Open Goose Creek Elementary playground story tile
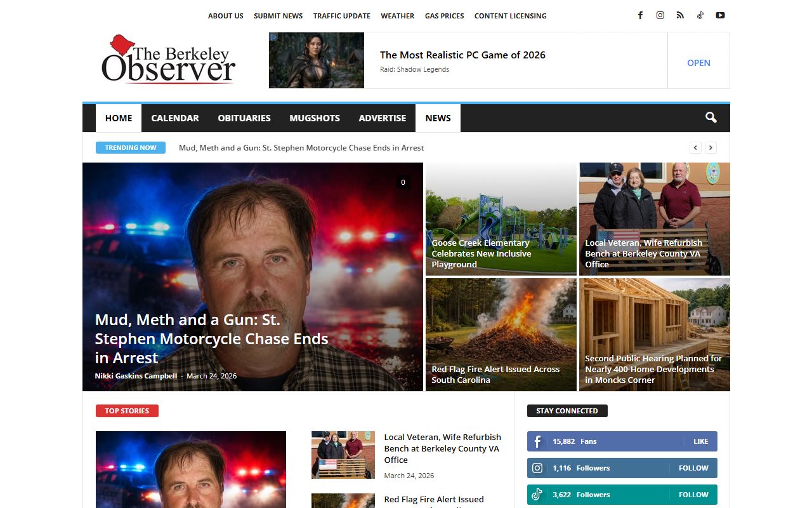The image size is (812, 508). click(x=501, y=219)
